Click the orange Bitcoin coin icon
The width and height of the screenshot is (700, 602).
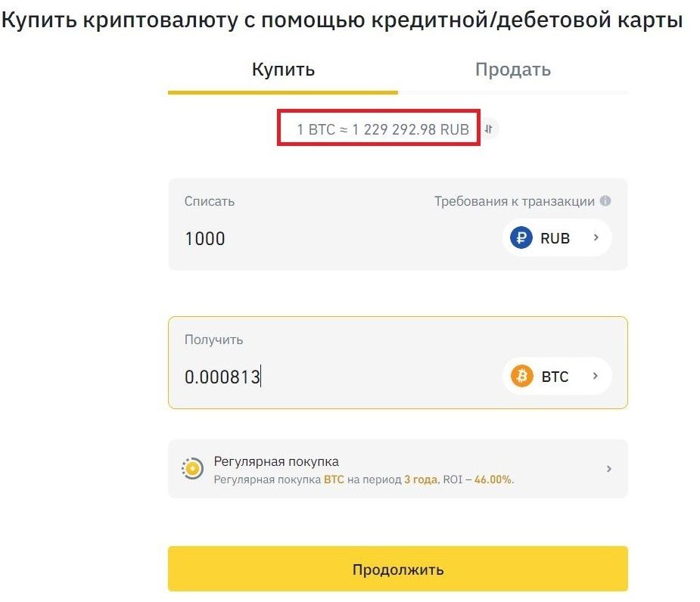[x=522, y=376]
